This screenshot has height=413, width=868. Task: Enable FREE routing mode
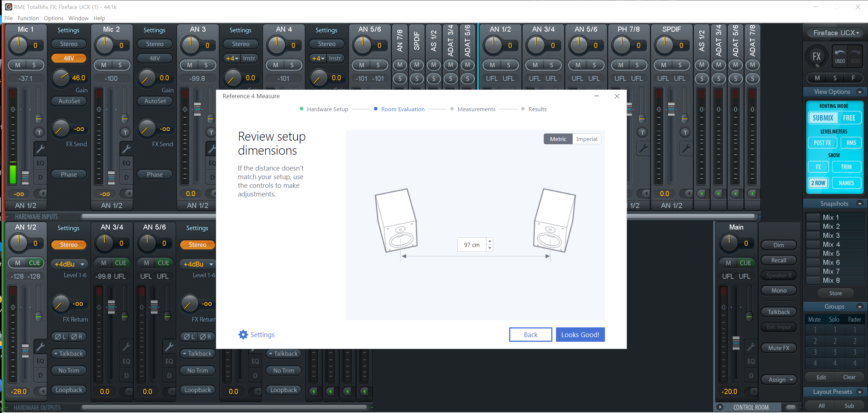(849, 118)
